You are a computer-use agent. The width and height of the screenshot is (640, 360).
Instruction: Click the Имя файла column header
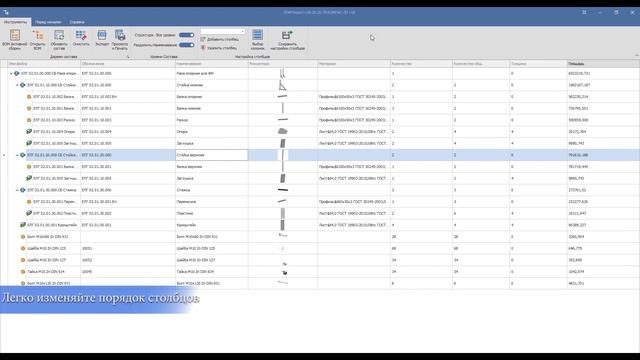(x=44, y=64)
